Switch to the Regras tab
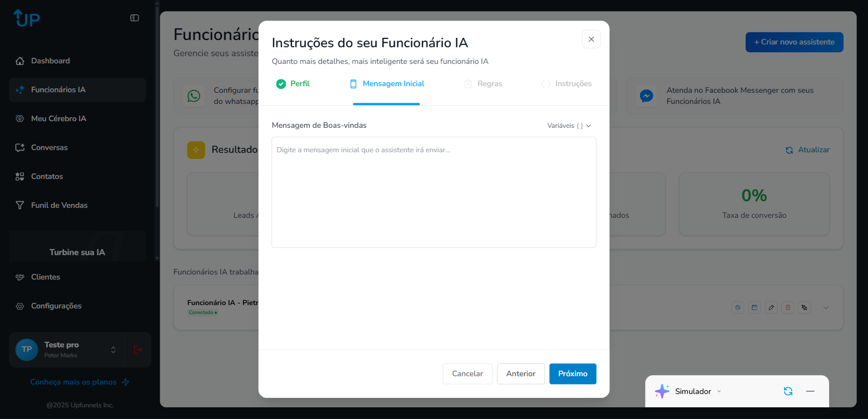 coord(483,83)
